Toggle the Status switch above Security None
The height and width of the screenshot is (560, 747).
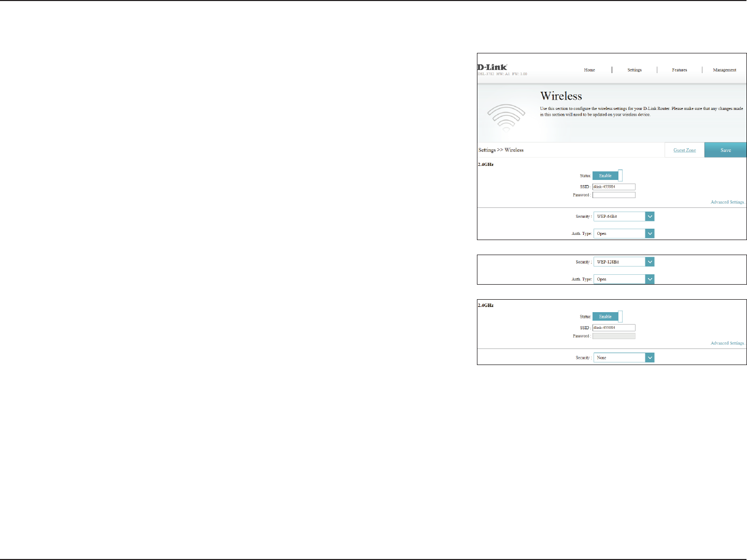(608, 317)
